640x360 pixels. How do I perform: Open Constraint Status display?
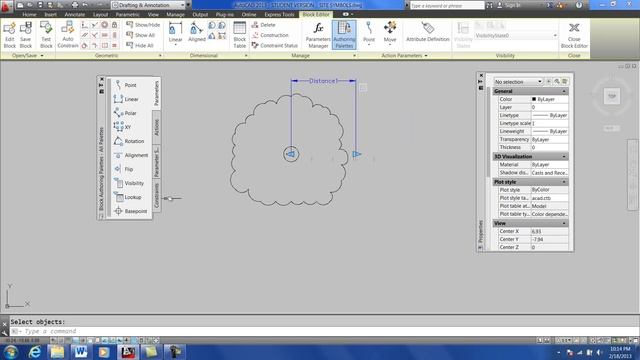[x=275, y=45]
